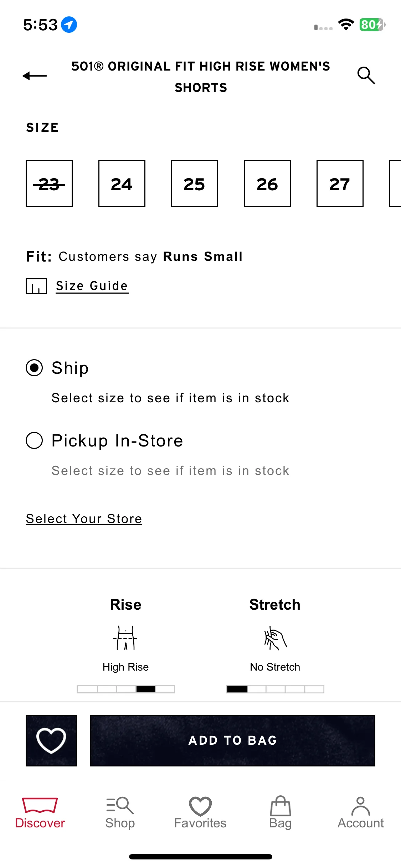Choose size 24
This screenshot has width=401, height=868.
[122, 184]
